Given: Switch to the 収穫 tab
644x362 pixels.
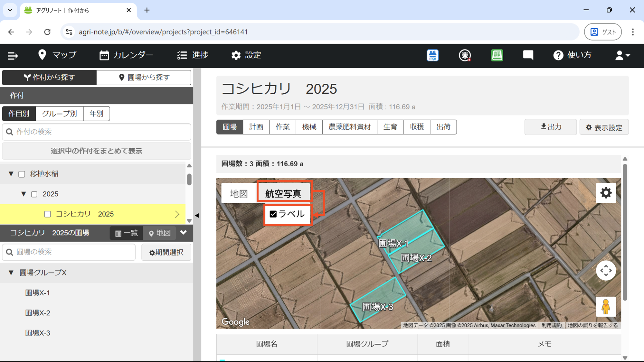Looking at the screenshot, I should tap(417, 127).
